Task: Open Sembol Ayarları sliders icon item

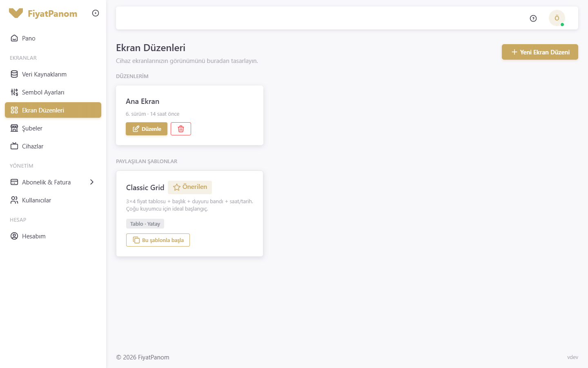Action: pos(53,92)
